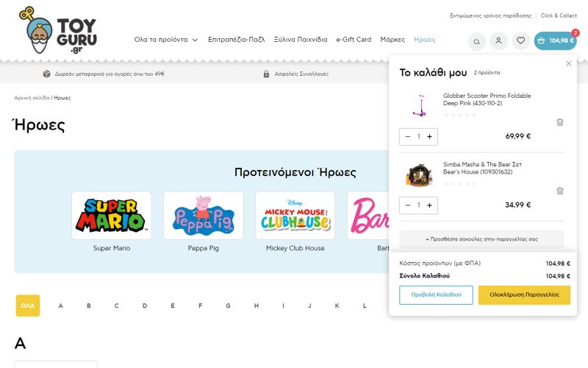
Task: Open Globber Scooter product thumbnail
Action: pyautogui.click(x=420, y=105)
